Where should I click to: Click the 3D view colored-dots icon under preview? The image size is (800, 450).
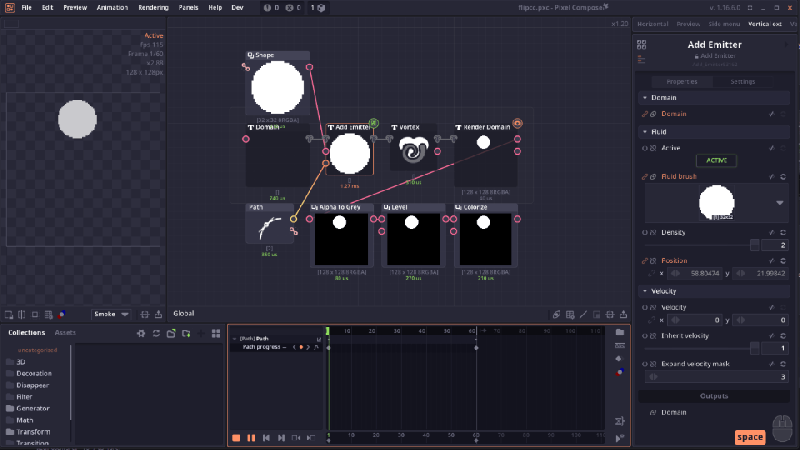62,314
